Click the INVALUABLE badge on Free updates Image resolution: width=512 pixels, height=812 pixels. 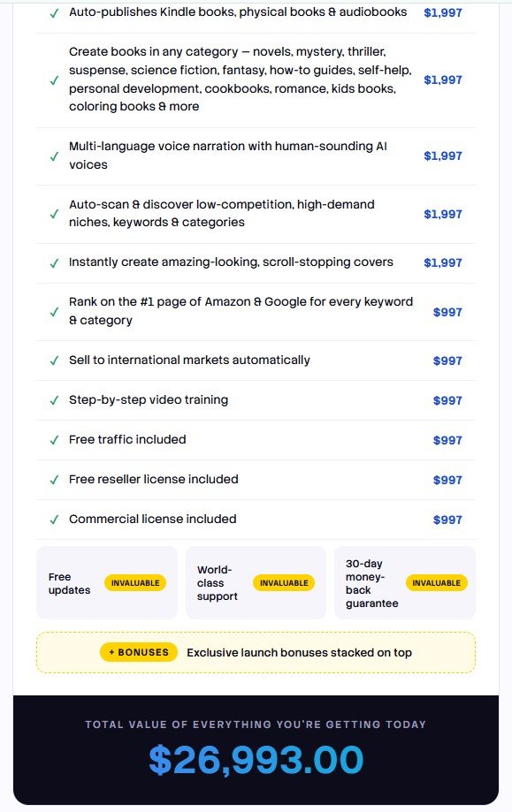pyautogui.click(x=135, y=583)
